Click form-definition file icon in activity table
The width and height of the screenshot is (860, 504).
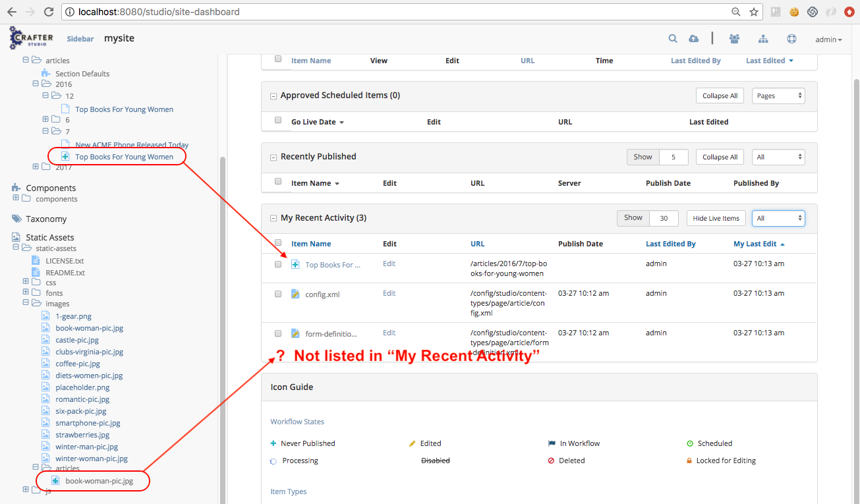[x=295, y=333]
